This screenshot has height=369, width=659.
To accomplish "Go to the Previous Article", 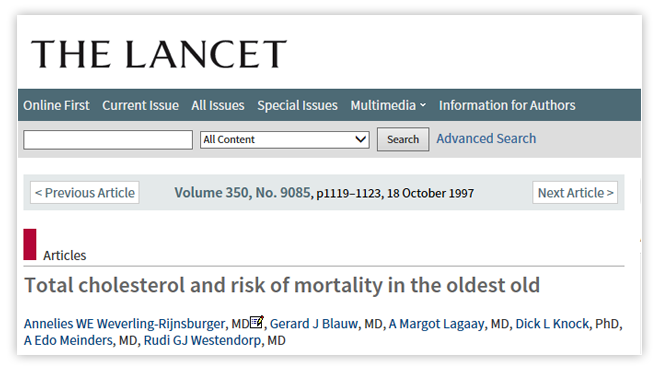I will point(84,192).
